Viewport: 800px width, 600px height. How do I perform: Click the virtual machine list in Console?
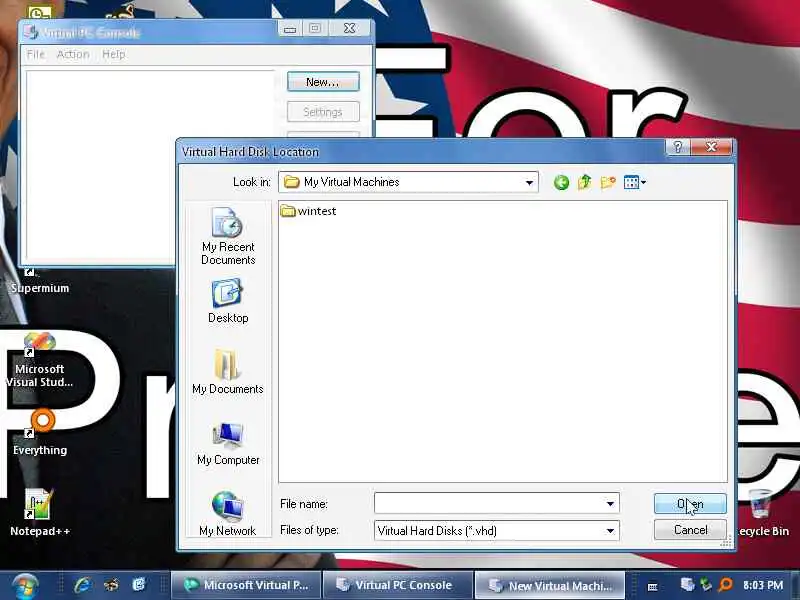pos(151,166)
